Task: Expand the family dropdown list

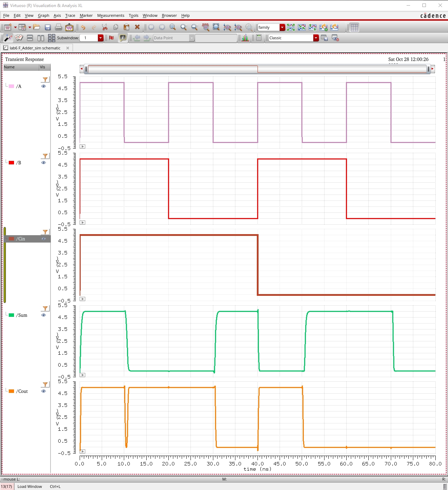Action: tap(282, 27)
